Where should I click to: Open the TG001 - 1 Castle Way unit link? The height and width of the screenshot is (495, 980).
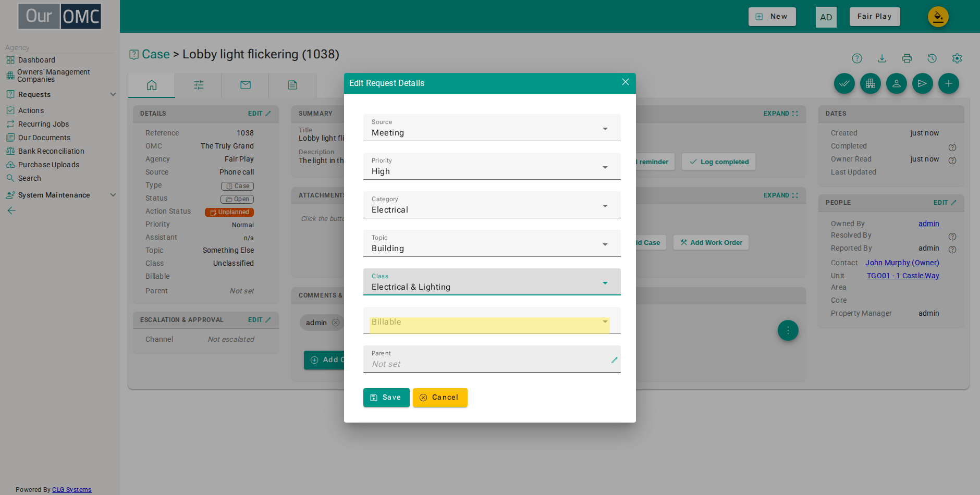click(x=903, y=276)
